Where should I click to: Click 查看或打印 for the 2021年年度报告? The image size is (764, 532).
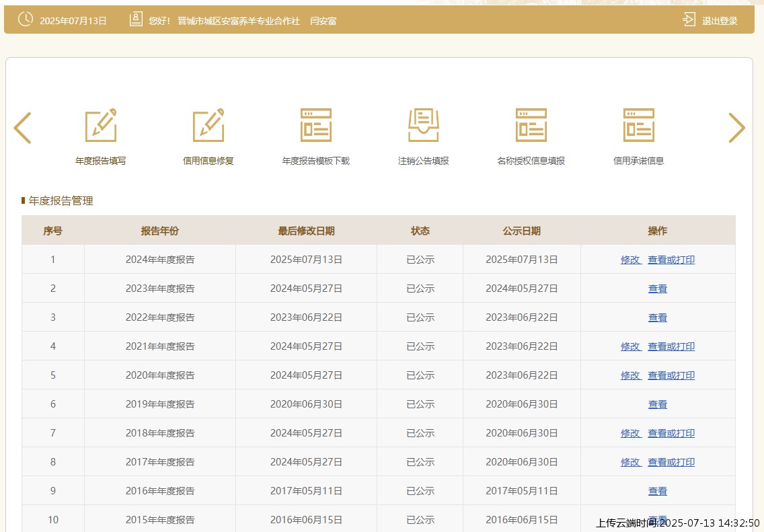point(671,346)
